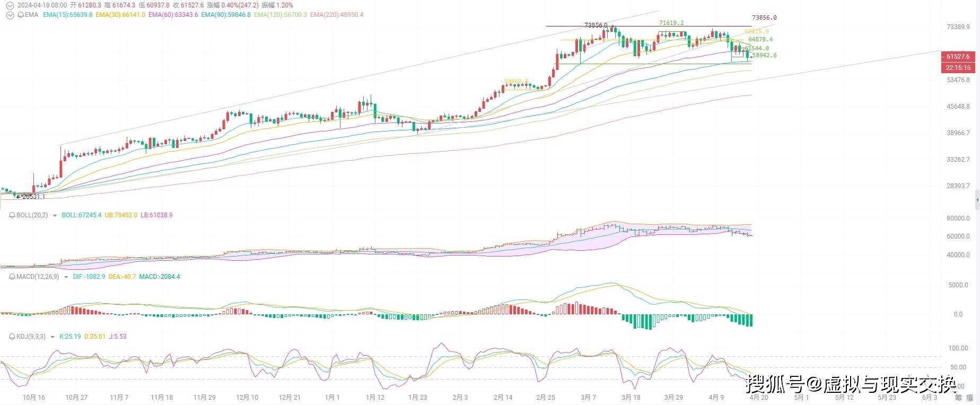Click the K:25.19 value
Viewport: 980px width, 405px height.
click(70, 337)
